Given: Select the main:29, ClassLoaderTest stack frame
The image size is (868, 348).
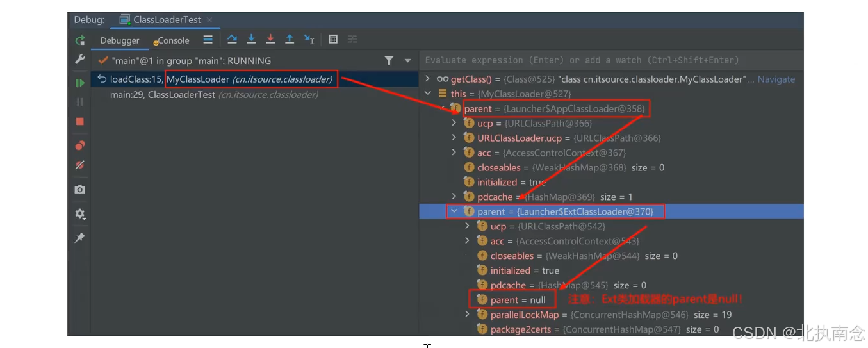Looking at the screenshot, I should [x=254, y=94].
